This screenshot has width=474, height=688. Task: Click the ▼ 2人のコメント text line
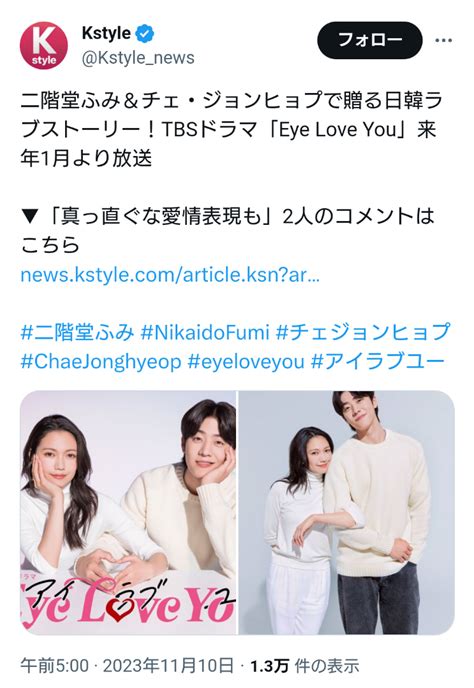click(x=228, y=230)
